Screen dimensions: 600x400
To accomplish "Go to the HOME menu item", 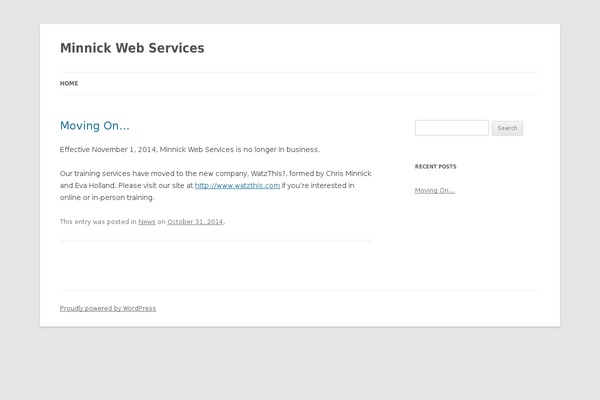I will pos(69,83).
